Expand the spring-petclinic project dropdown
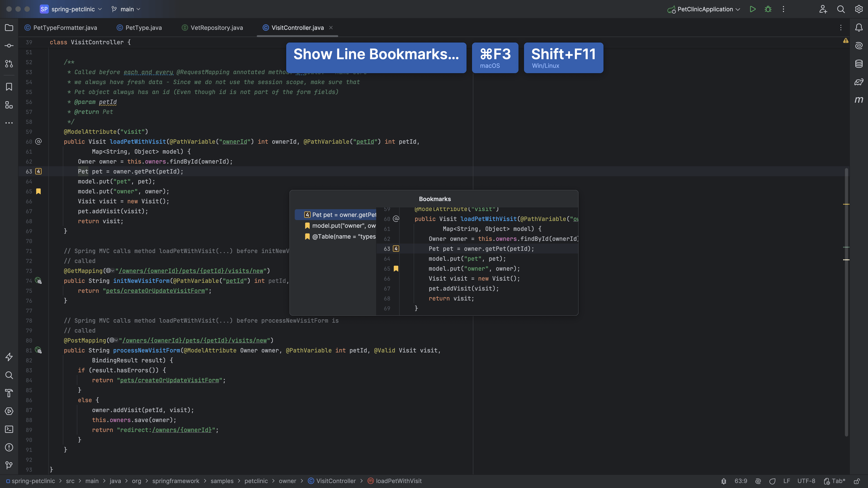 pyautogui.click(x=73, y=9)
